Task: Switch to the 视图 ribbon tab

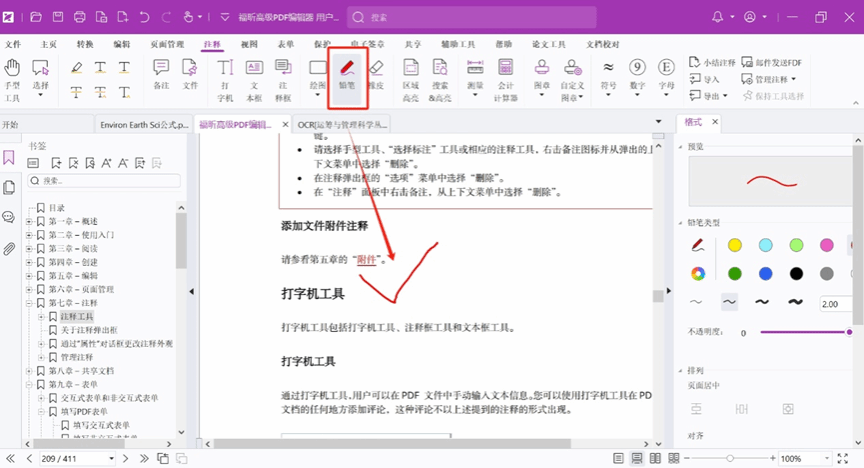Action: point(249,44)
